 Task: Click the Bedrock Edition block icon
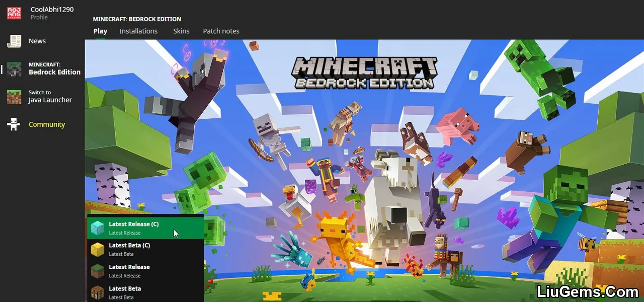coord(14,69)
